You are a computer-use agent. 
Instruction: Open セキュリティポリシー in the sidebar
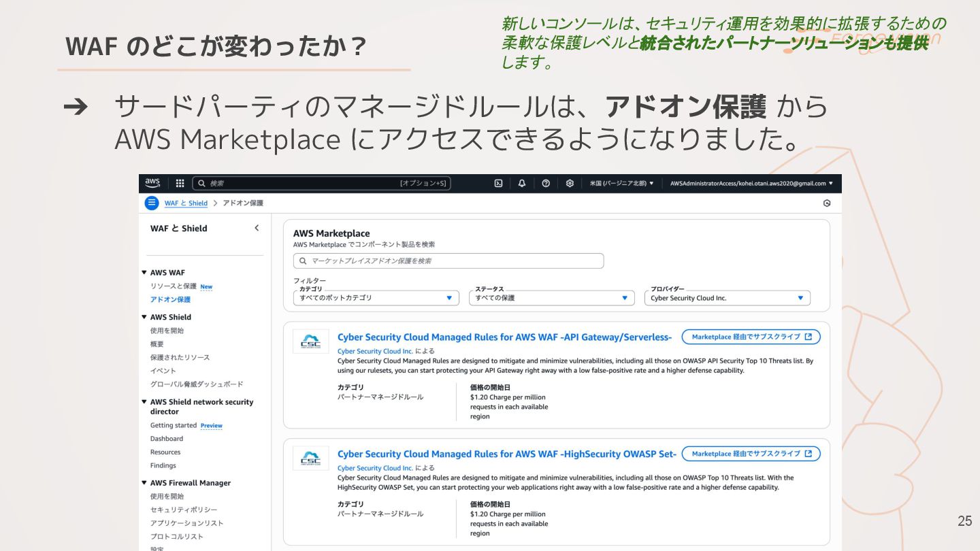click(184, 510)
